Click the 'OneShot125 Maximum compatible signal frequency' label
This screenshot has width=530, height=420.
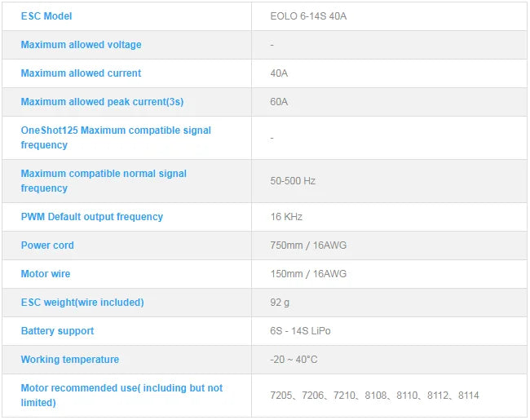click(115, 138)
